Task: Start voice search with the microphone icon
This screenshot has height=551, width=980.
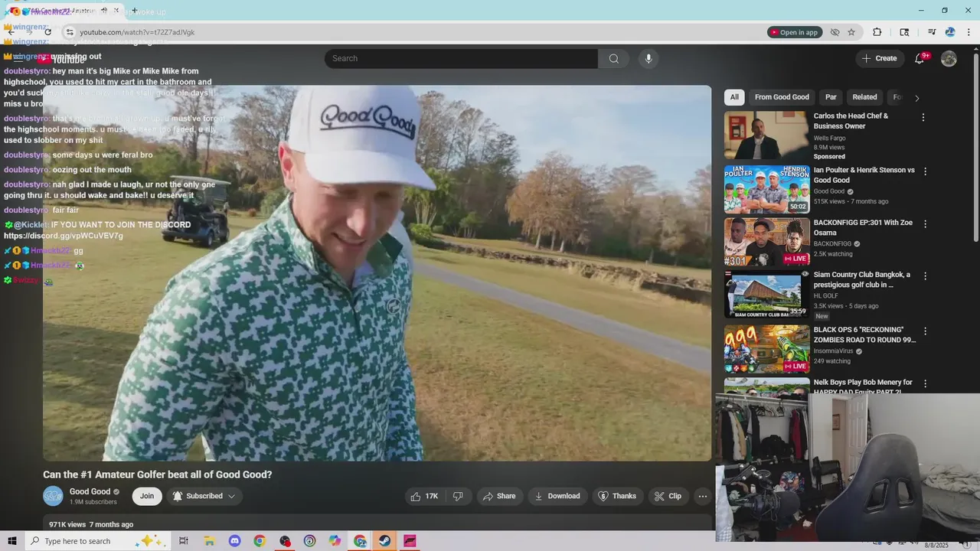Action: [x=648, y=59]
